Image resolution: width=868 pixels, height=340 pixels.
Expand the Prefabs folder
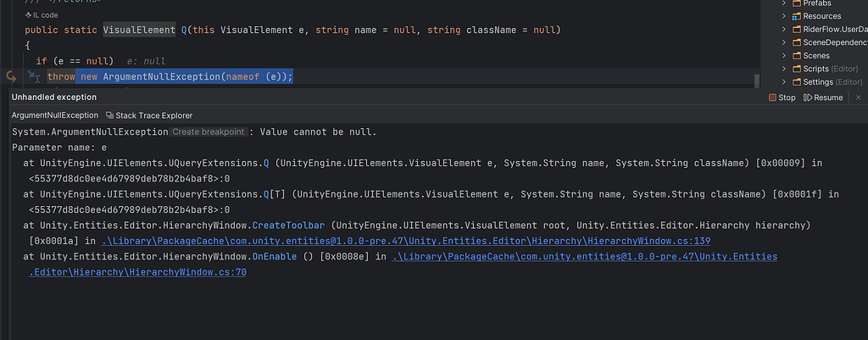click(785, 3)
